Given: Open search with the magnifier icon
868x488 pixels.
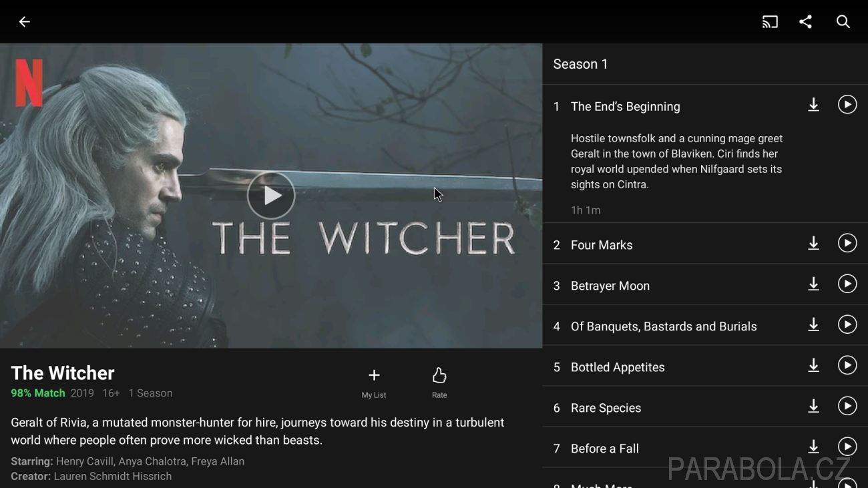Looking at the screenshot, I should pos(843,22).
